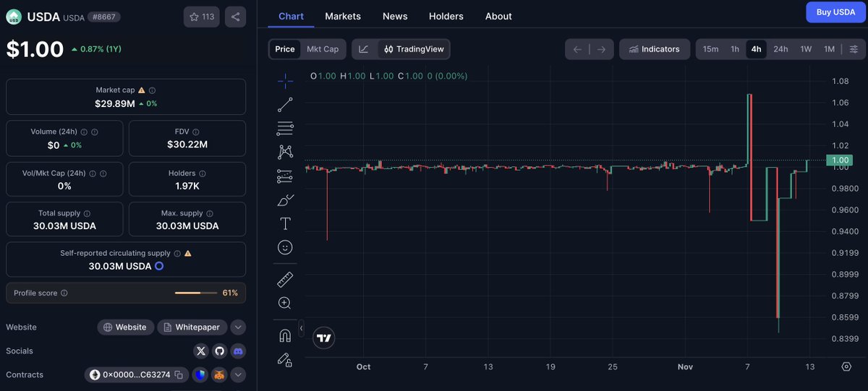Collapse the drawing toolbar arrow
Screen dimensions: 868x391
pos(301,328)
